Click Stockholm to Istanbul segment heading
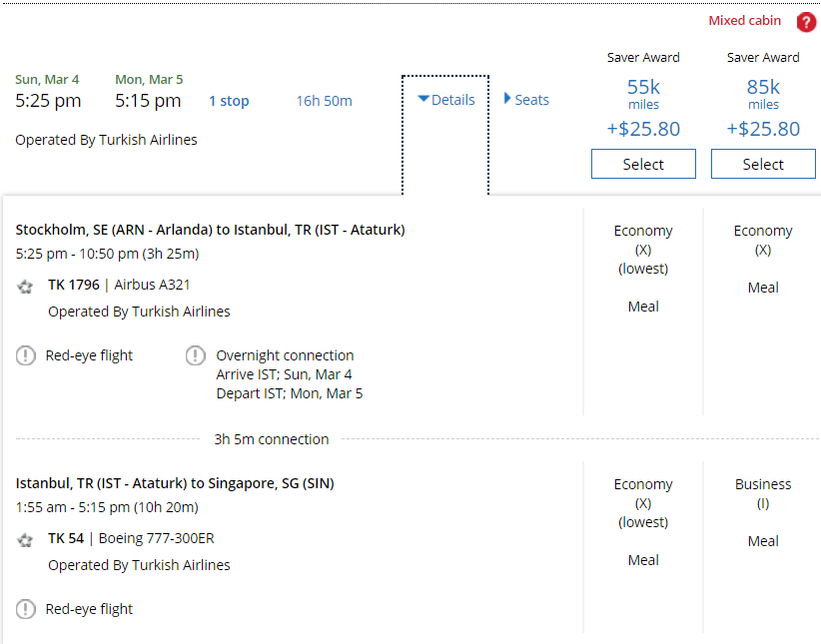This screenshot has width=821, height=644. click(x=210, y=230)
